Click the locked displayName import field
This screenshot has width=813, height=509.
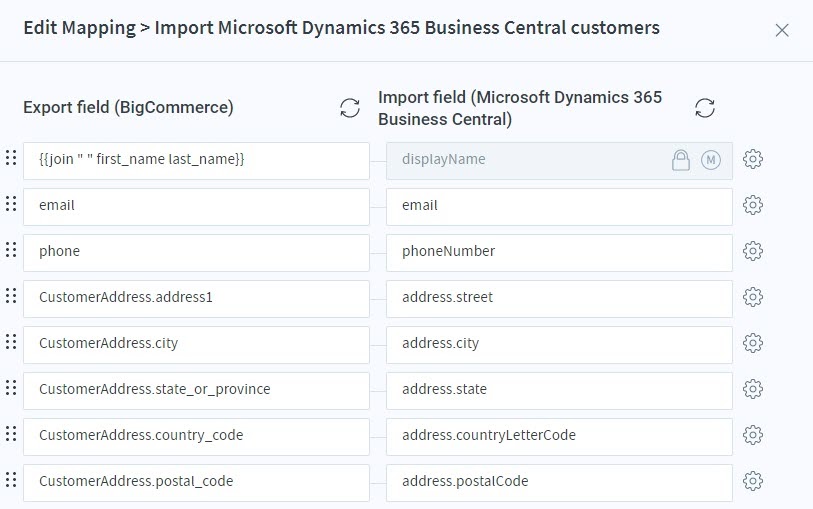pos(559,161)
